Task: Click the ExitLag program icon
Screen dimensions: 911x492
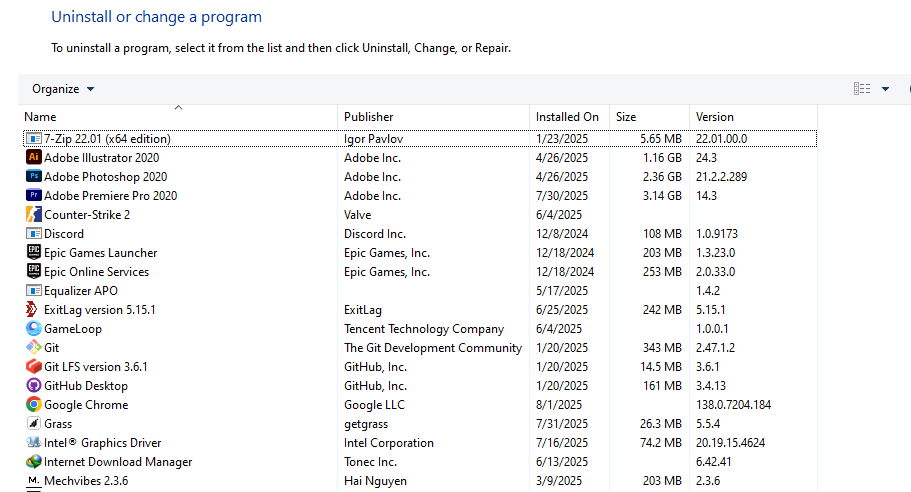Action: click(33, 309)
